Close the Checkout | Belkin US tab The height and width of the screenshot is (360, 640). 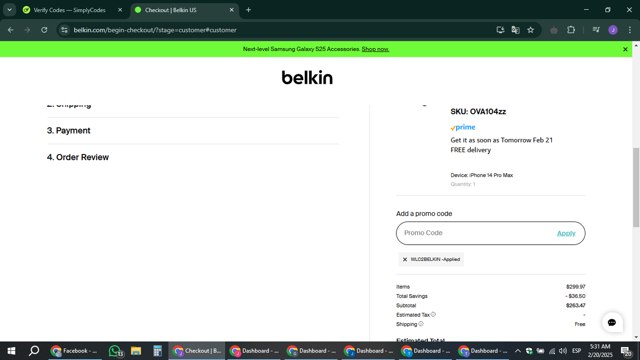[x=231, y=10]
